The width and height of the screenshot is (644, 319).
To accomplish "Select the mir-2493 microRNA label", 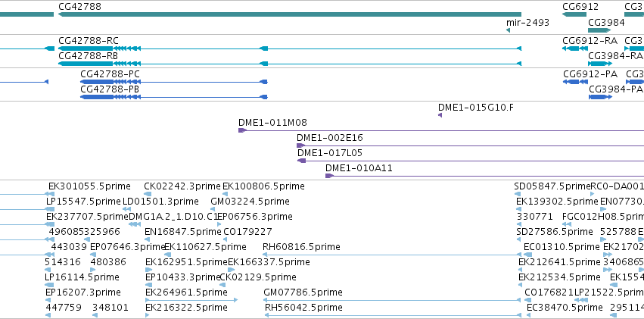I will point(527,22).
